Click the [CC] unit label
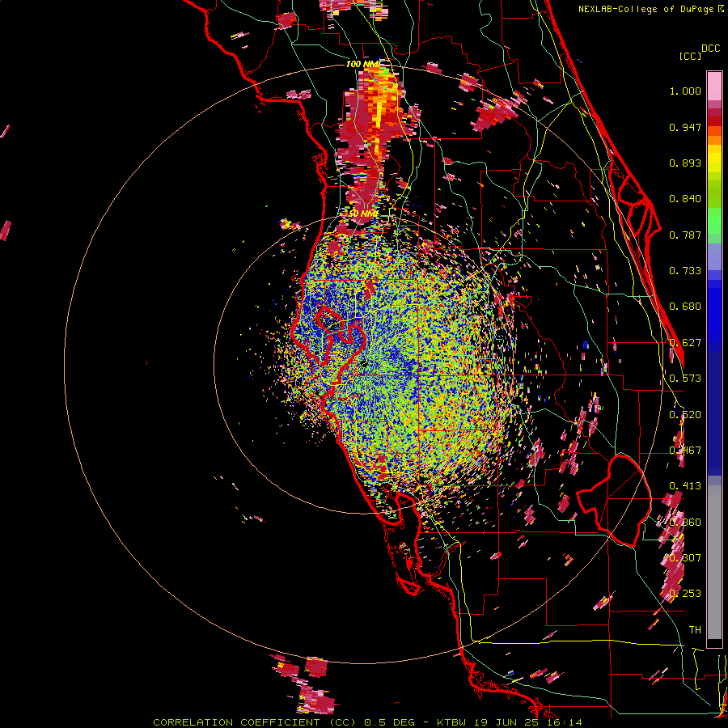The height and width of the screenshot is (728, 728). tap(691, 56)
